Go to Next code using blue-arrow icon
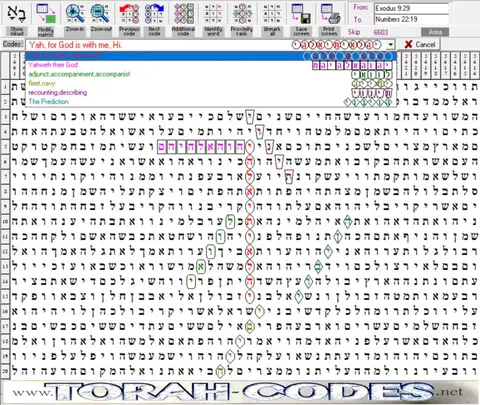The height and width of the screenshot is (405, 480). 154,14
